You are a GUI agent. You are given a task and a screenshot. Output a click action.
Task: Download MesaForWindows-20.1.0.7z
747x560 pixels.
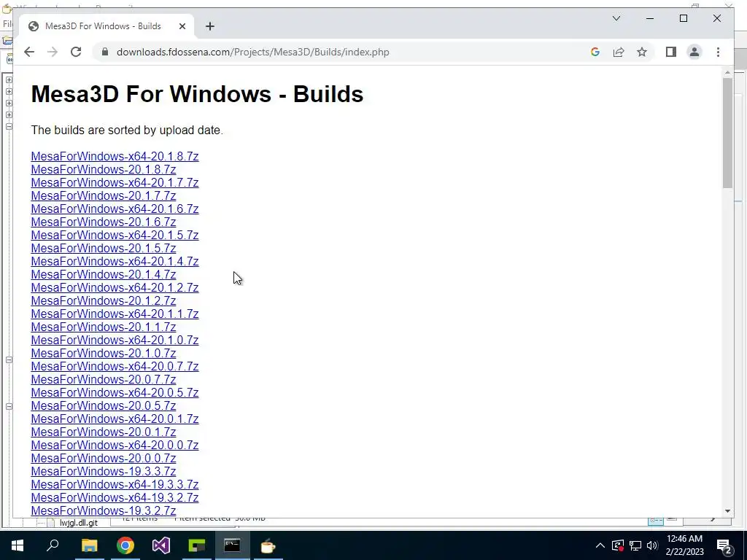(x=104, y=353)
